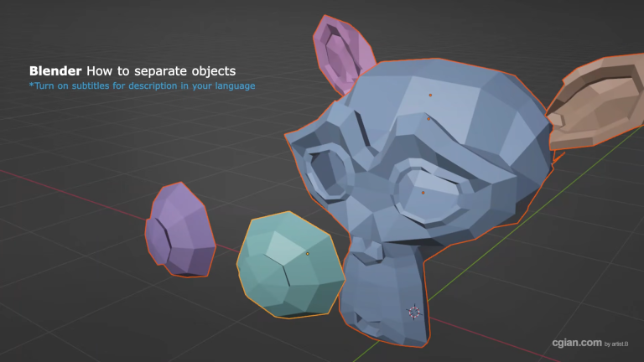Click the "Turn on subtitles for description" line
Screen dimensions: 644x362
(142, 85)
